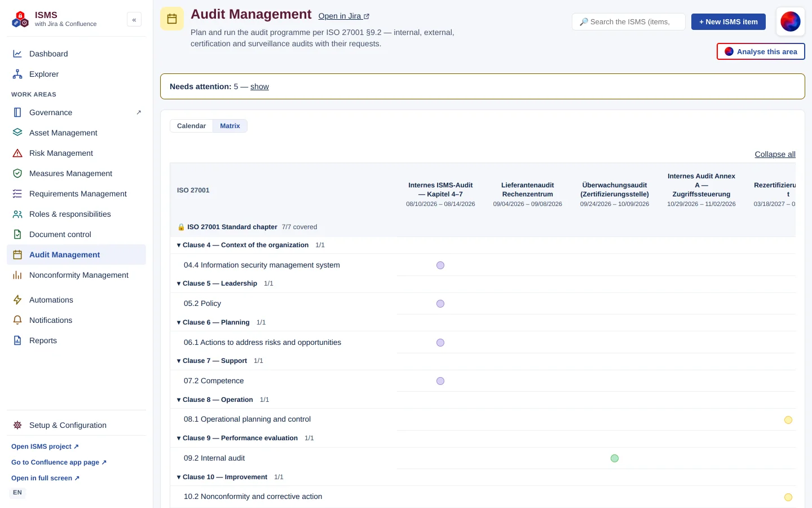Click the Automations lightning bolt icon
This screenshot has height=508, width=812.
pos(17,300)
